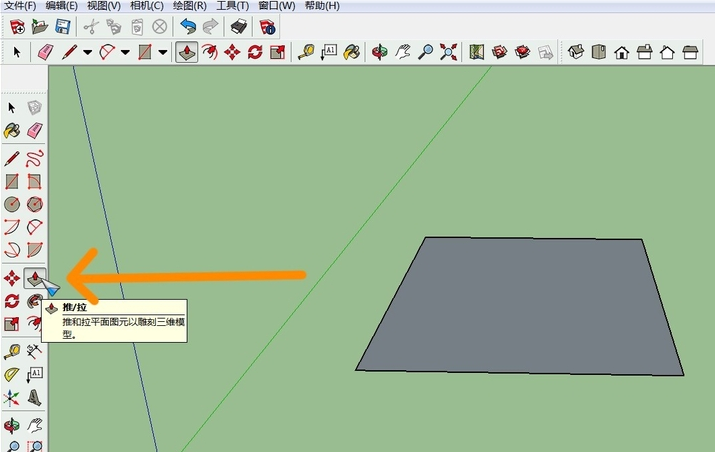Screen dimensions: 715x452
Task: Choose the Paint Bucket in the left palette
Action: tap(12, 131)
